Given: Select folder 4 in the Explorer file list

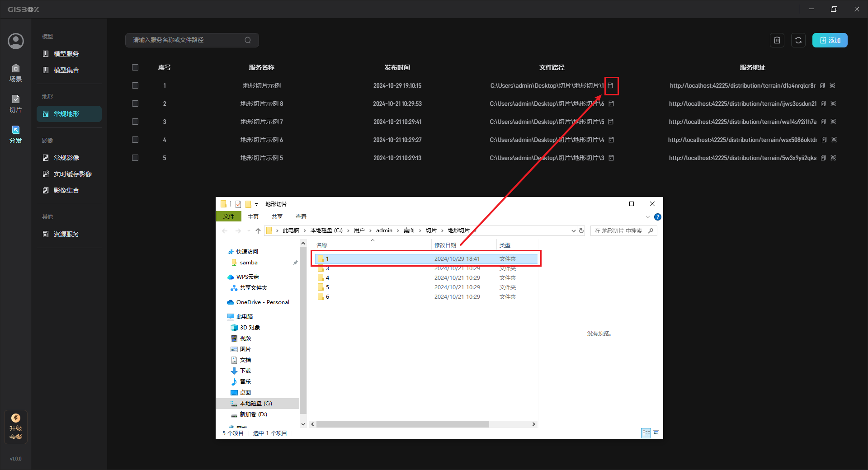Looking at the screenshot, I should pos(426,278).
